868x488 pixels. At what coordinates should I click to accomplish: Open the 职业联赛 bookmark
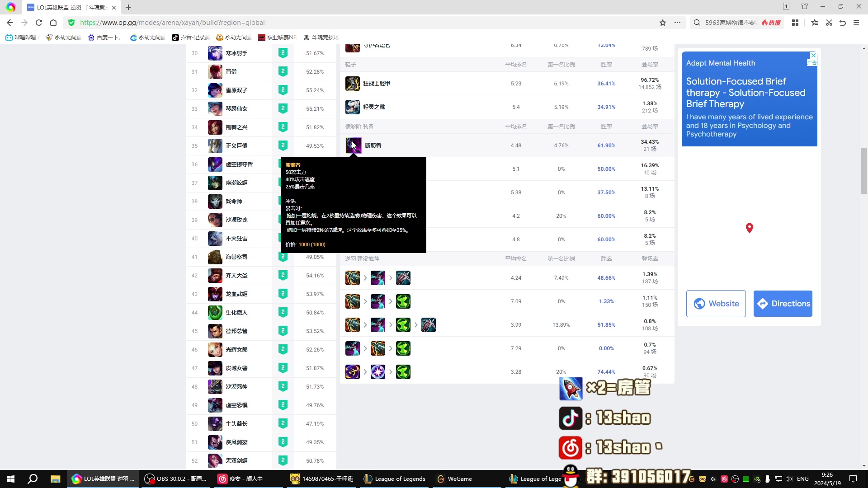point(277,38)
